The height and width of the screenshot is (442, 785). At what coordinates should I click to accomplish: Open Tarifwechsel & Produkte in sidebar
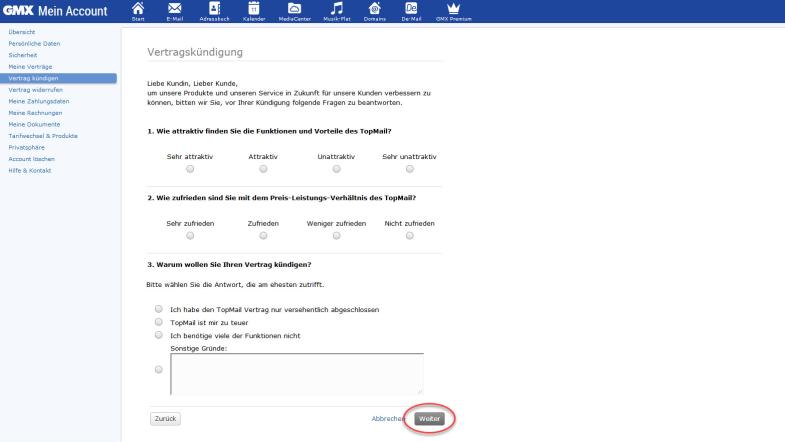[43, 136]
